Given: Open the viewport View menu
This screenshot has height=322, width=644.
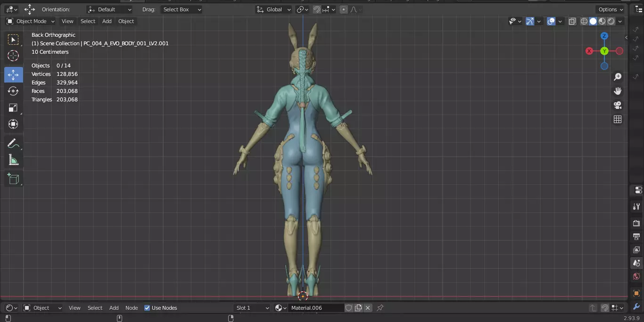Looking at the screenshot, I should click(67, 21).
